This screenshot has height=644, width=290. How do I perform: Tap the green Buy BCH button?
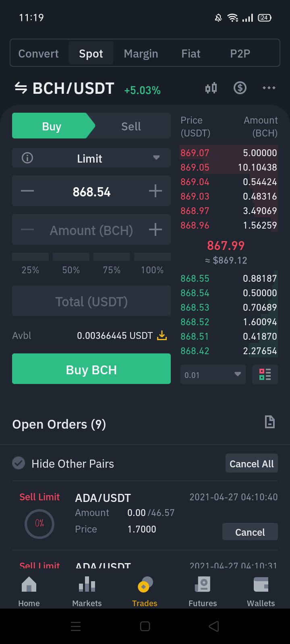tap(91, 369)
